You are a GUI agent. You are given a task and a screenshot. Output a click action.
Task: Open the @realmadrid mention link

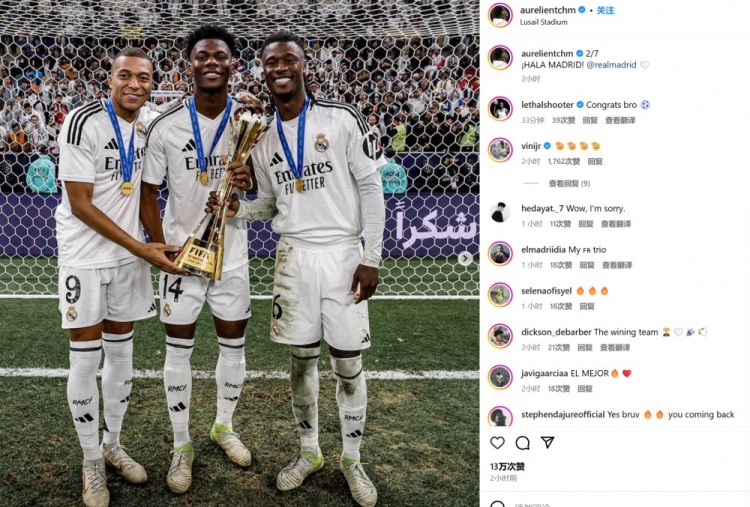[611, 65]
